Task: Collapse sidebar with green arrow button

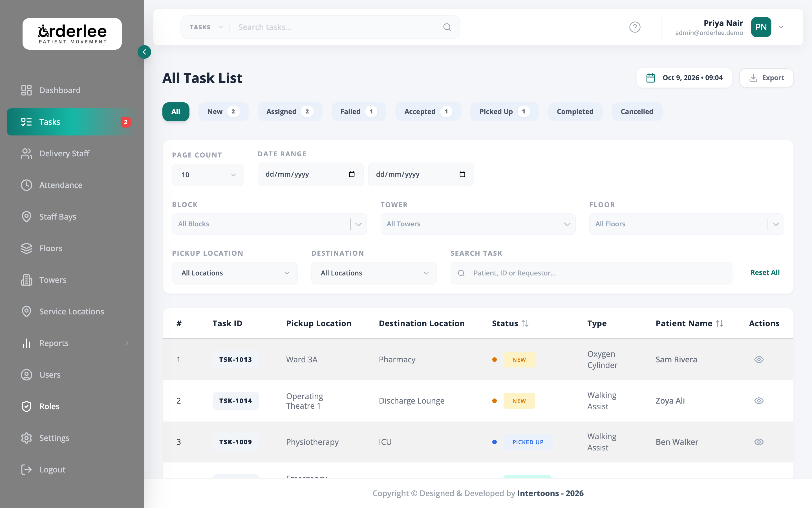Action: click(x=144, y=52)
